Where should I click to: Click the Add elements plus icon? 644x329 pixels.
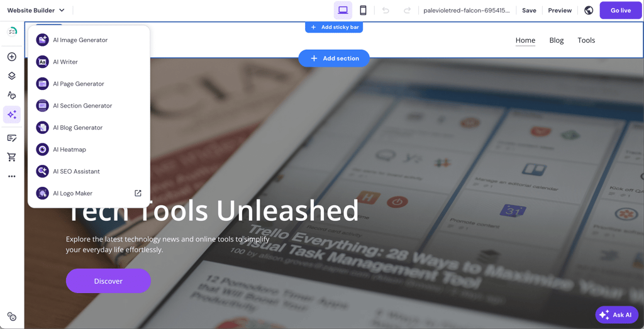click(12, 57)
